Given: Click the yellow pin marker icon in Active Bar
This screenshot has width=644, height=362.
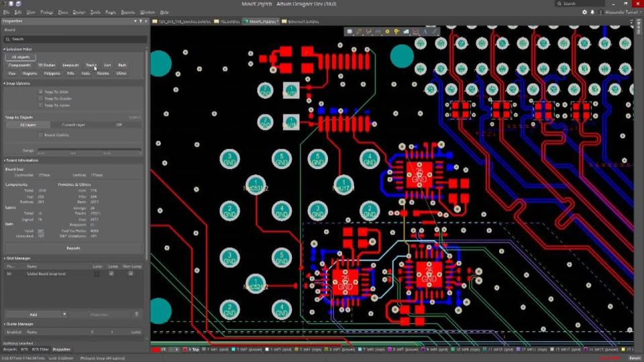Looking at the screenshot, I should [x=396, y=32].
